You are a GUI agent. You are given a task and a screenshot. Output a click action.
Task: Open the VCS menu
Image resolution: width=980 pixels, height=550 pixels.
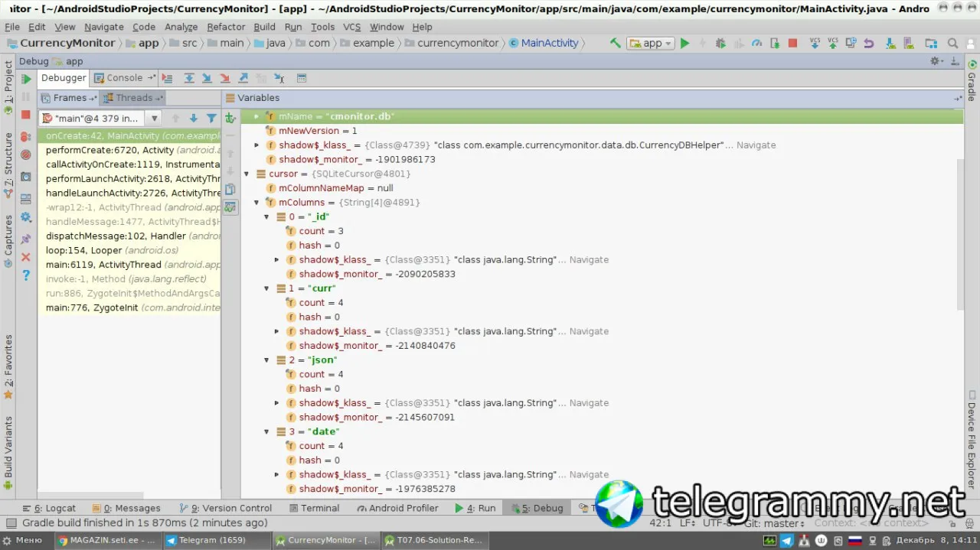351,27
